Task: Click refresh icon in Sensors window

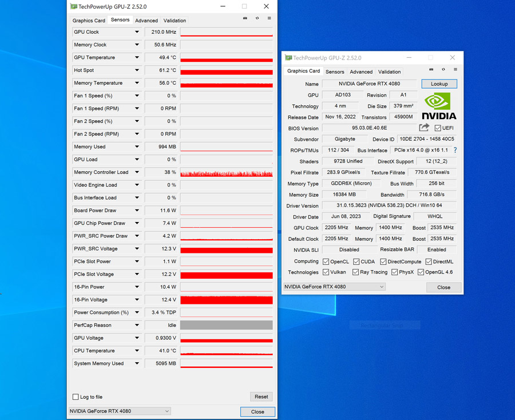Action: [257, 18]
